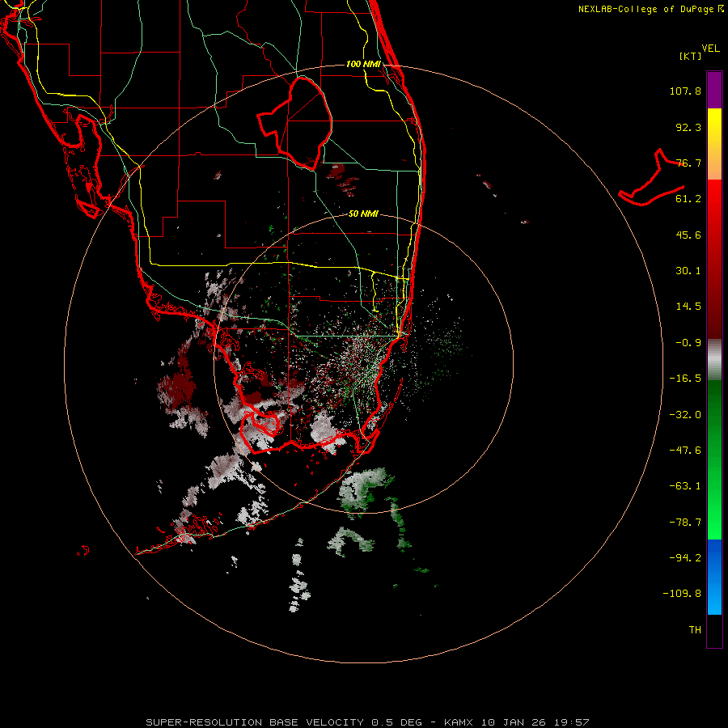Click the Super-Resolution Base Velocity caption

pyautogui.click(x=284, y=722)
